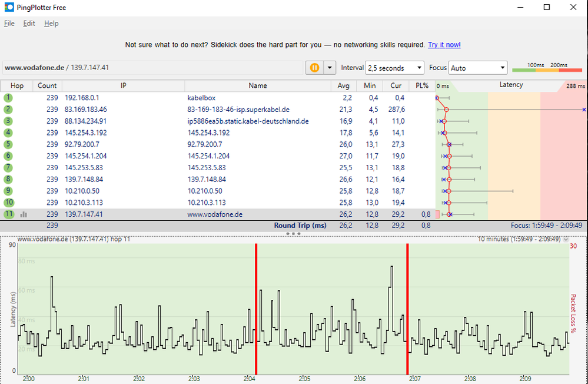Click the green hop 4 circle icon
588x384 pixels.
click(8, 133)
